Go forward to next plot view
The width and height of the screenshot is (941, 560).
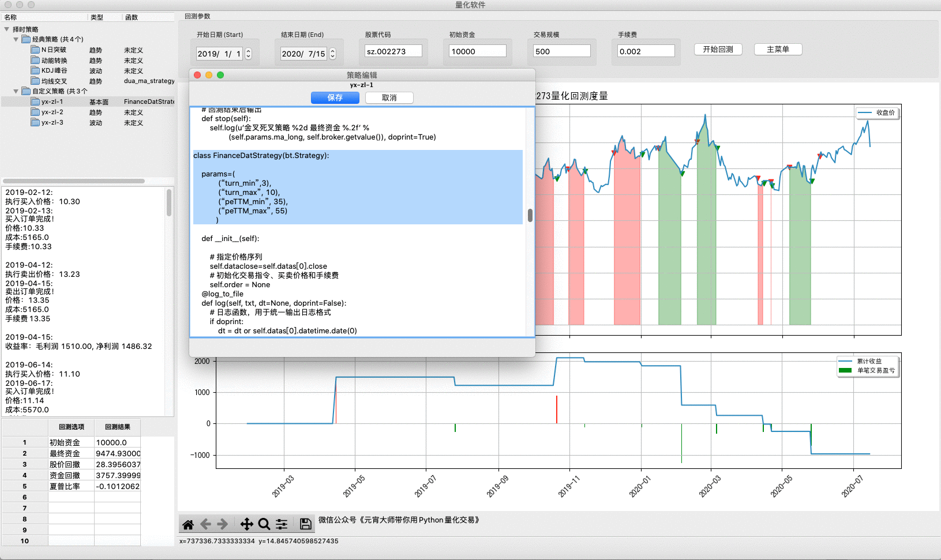pos(223,524)
